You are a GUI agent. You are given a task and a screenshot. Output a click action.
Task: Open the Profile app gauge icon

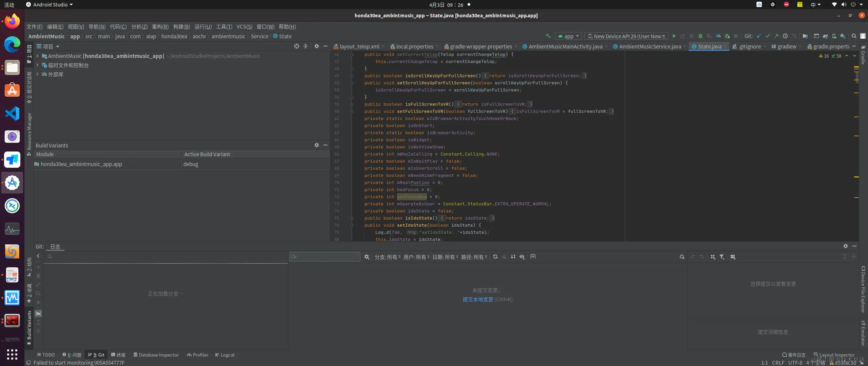click(x=718, y=36)
